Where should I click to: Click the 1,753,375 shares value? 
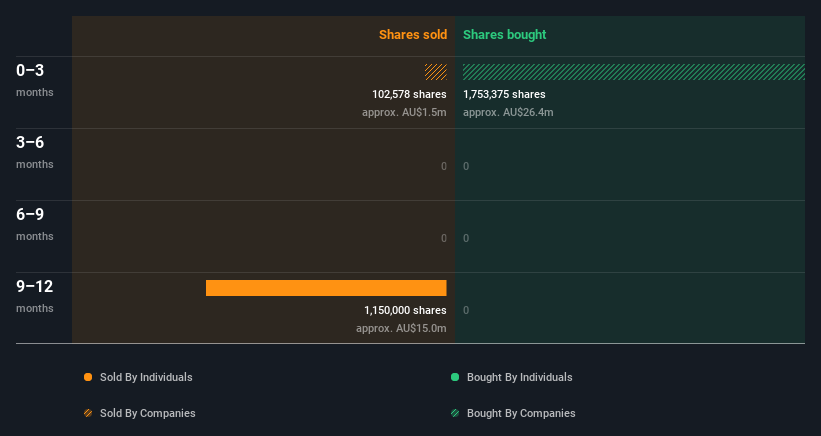tap(504, 94)
